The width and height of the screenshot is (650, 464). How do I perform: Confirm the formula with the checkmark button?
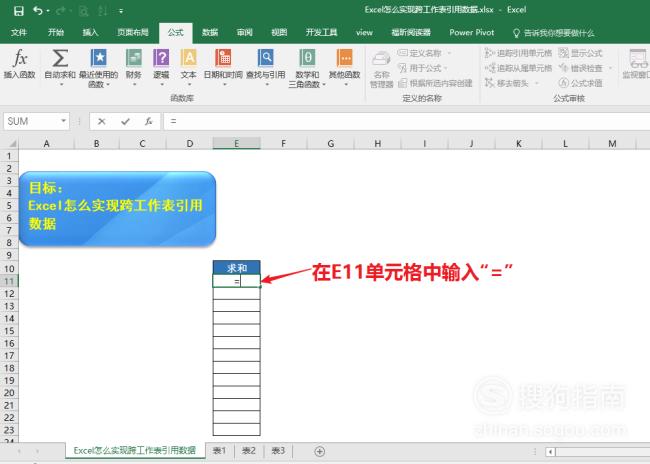pos(125,121)
